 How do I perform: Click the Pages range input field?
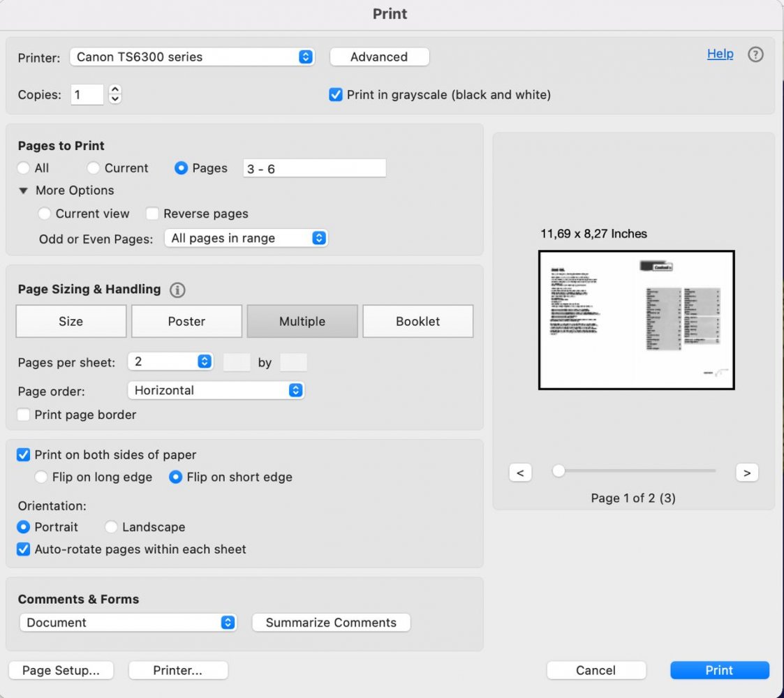(314, 168)
